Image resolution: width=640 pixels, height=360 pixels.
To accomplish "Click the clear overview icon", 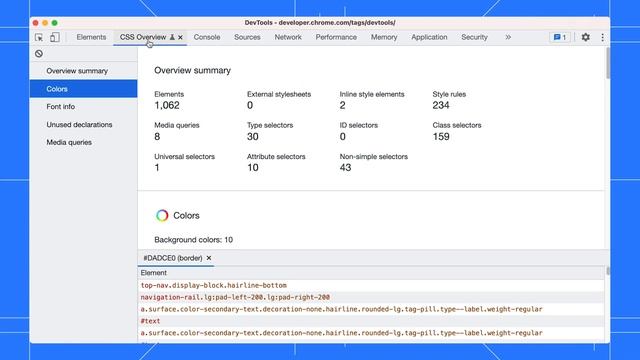I will 39,53.
